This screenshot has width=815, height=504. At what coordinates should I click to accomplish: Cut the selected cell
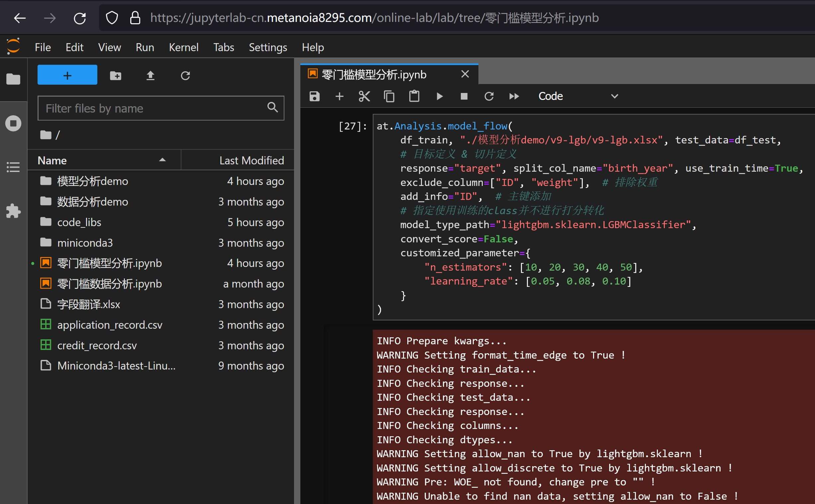[x=364, y=96]
